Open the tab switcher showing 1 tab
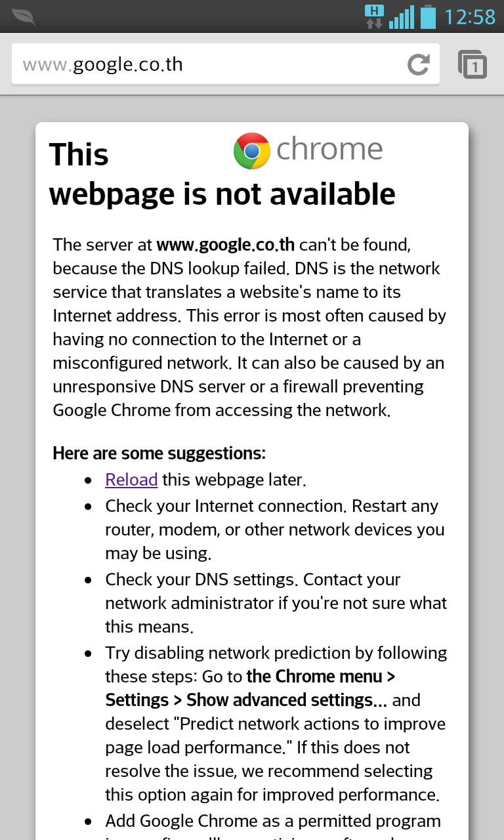This screenshot has height=840, width=504. [x=472, y=64]
